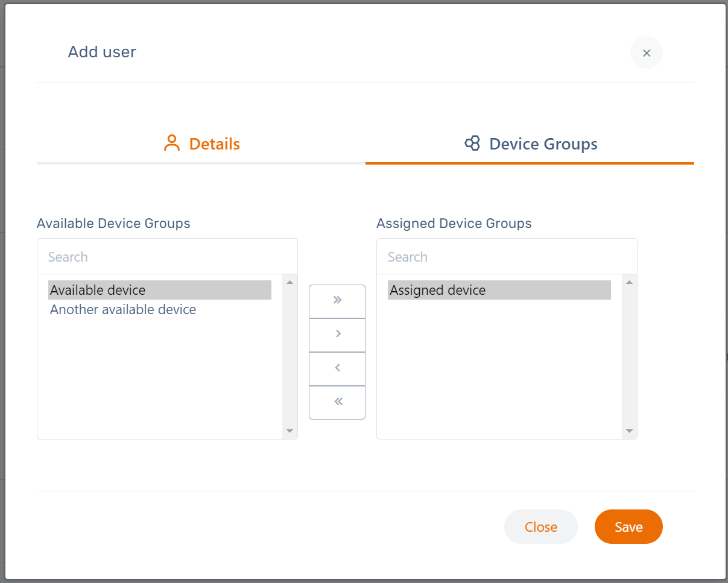Image resolution: width=728 pixels, height=583 pixels.
Task: Click the double-right-arrow to move all groups
Action: tap(337, 301)
